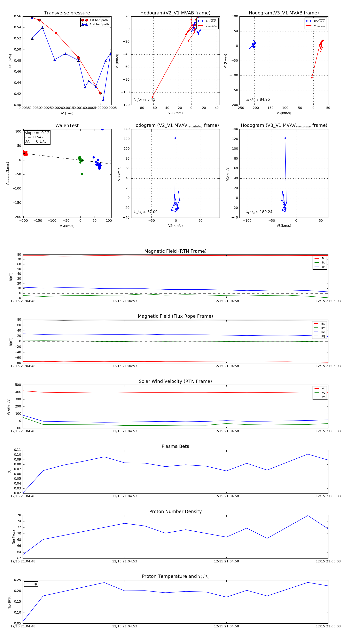Click the "B(nT)" y-axis label of RTN magnetic field

(11, 277)
